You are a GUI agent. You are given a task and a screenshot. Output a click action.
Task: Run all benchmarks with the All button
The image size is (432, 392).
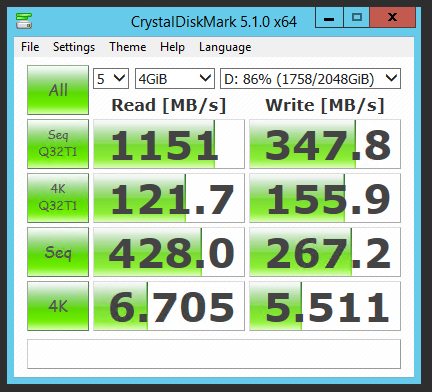click(58, 90)
